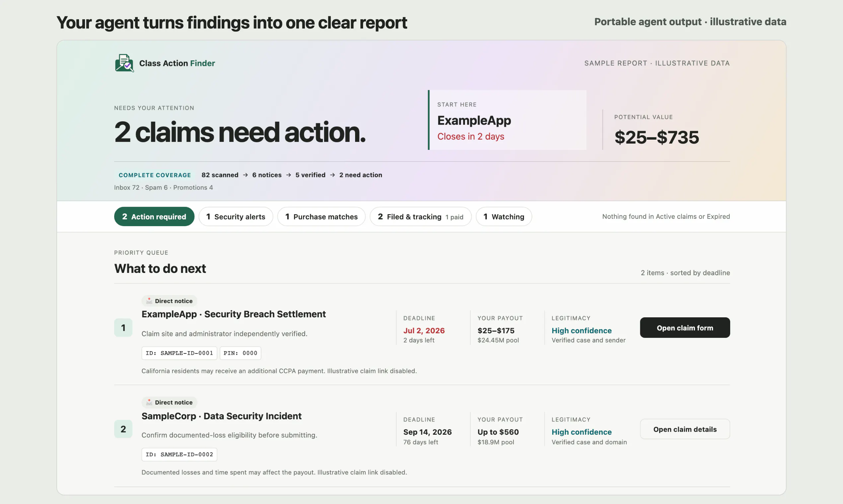843x504 pixels.
Task: Click the '$25–$175' payout value
Action: pyautogui.click(x=496, y=331)
